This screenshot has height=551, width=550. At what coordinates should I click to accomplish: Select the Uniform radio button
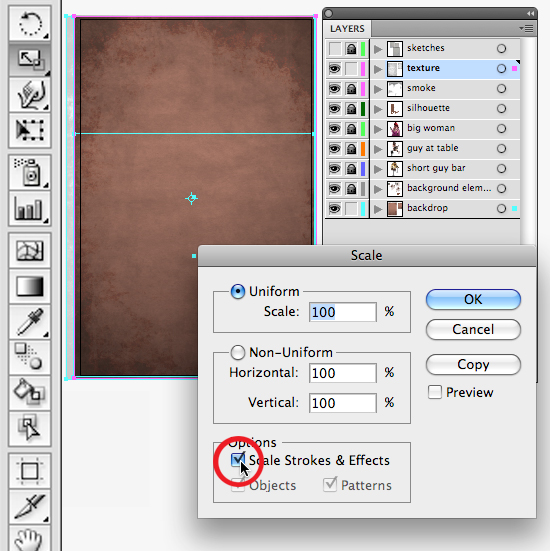click(238, 291)
